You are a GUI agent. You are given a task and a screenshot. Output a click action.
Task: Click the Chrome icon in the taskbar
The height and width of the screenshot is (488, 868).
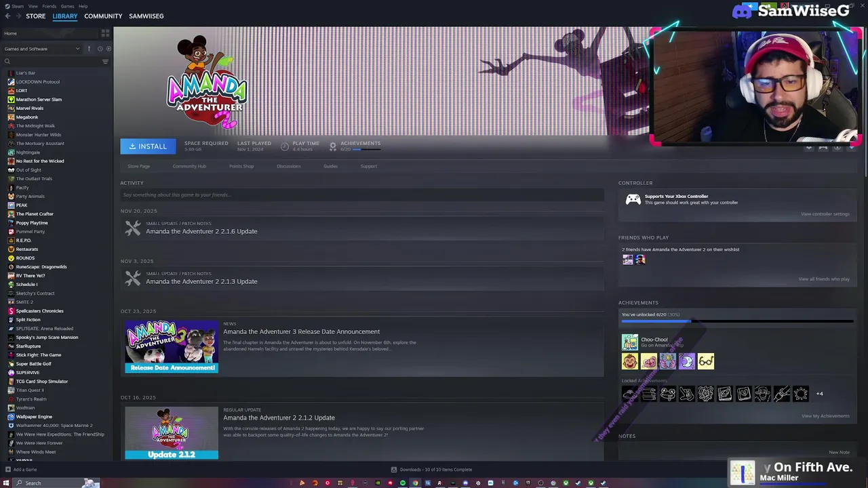coord(415,483)
